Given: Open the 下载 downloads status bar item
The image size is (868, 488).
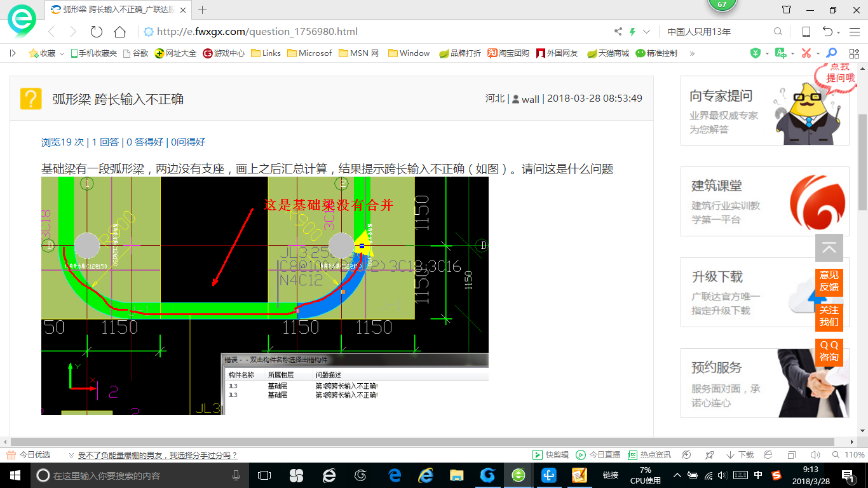Looking at the screenshot, I should 740,455.
